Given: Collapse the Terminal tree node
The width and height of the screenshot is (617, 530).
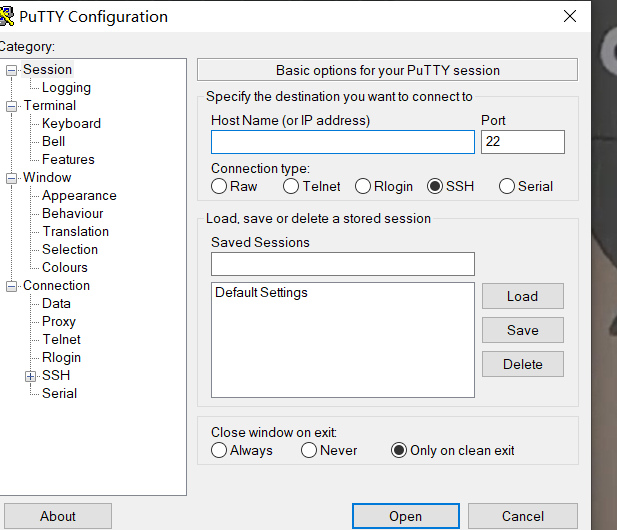Looking at the screenshot, I should (11, 107).
